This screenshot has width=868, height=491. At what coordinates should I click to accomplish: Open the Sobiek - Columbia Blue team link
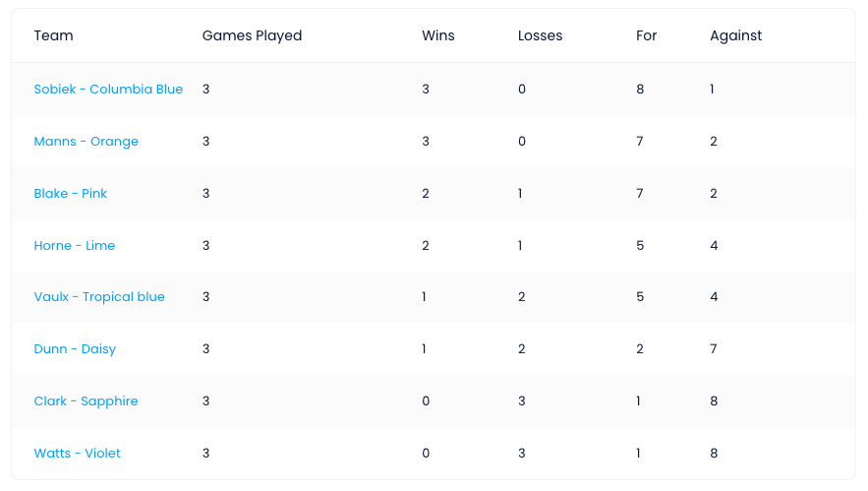(108, 90)
